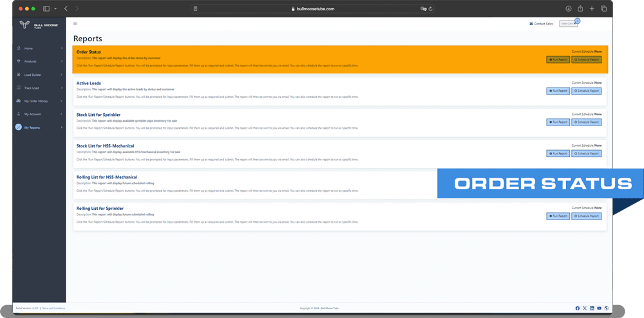Click the Safari share icon
This screenshot has width=644, height=318.
coord(580,9)
